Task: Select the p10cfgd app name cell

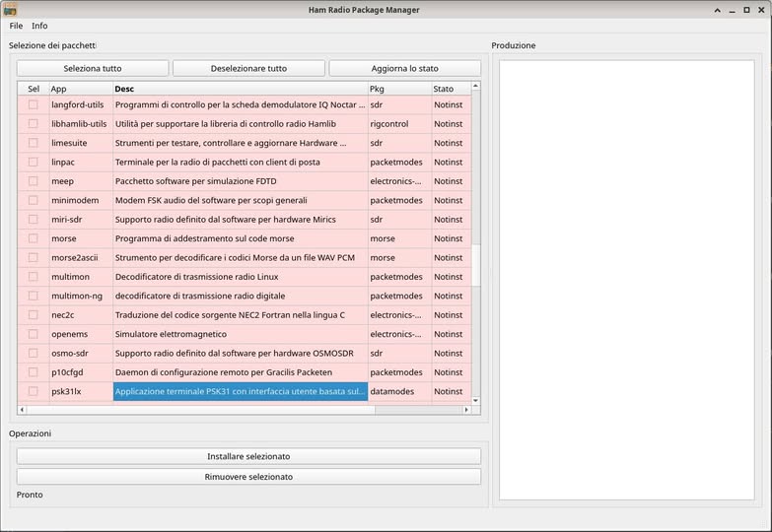Action: coord(81,372)
